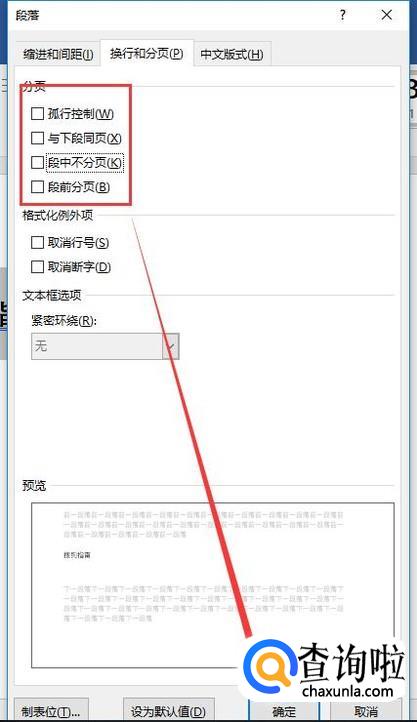This screenshot has height=722, width=417.
Task: Close the 段落 dialog with the X
Action: point(387,15)
